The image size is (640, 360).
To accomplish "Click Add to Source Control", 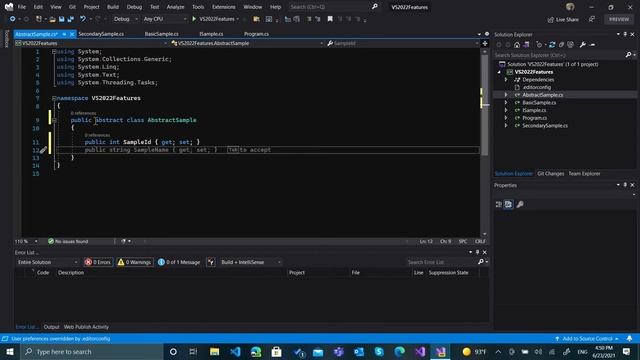I will coord(587,338).
